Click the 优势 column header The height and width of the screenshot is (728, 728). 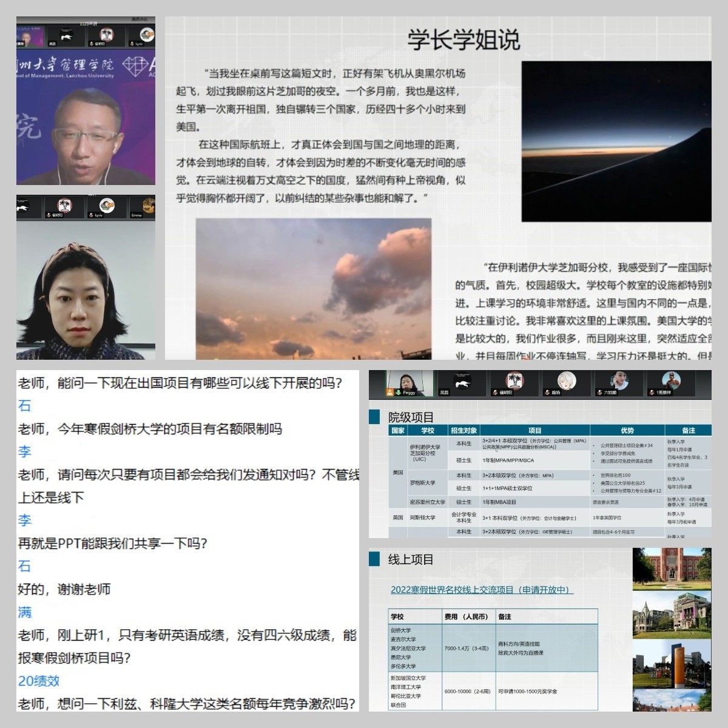(627, 430)
